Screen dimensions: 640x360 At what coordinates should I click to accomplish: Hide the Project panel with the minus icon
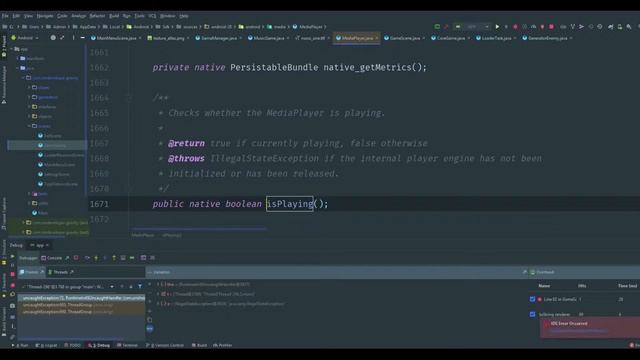pos(82,38)
